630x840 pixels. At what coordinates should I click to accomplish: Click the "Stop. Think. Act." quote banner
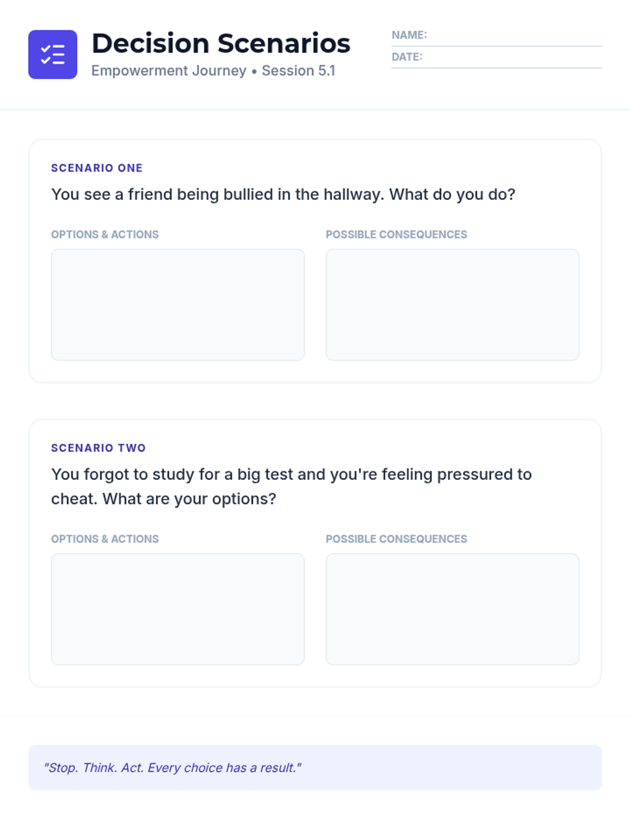(x=315, y=768)
